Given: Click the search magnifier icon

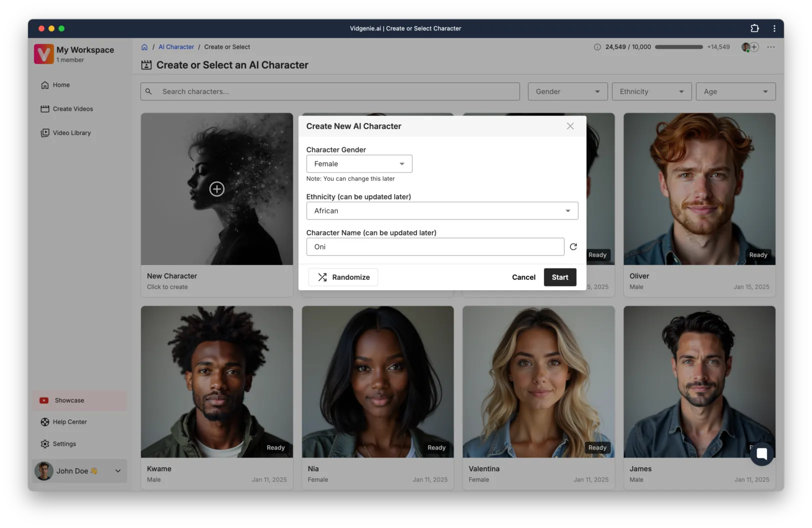Looking at the screenshot, I should tap(148, 91).
